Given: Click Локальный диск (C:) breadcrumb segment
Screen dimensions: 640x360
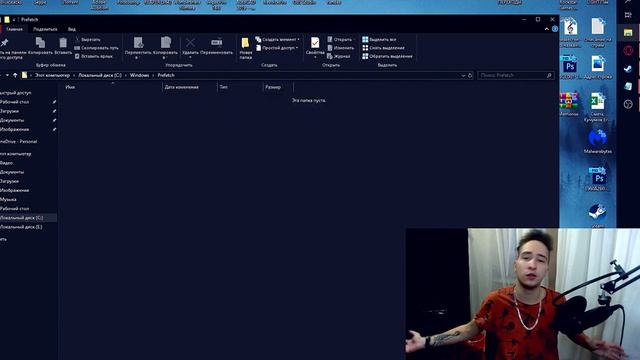Looking at the screenshot, I should tap(100, 75).
